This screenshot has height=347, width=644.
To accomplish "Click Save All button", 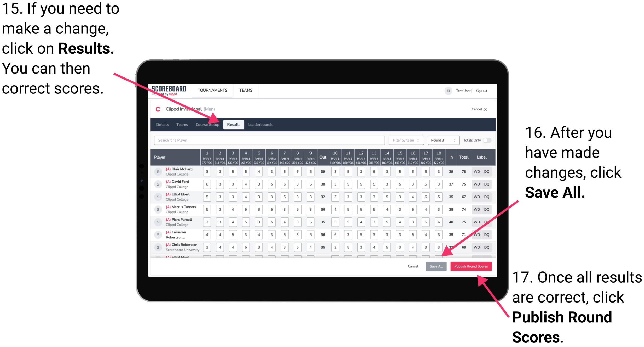I will (x=435, y=266).
